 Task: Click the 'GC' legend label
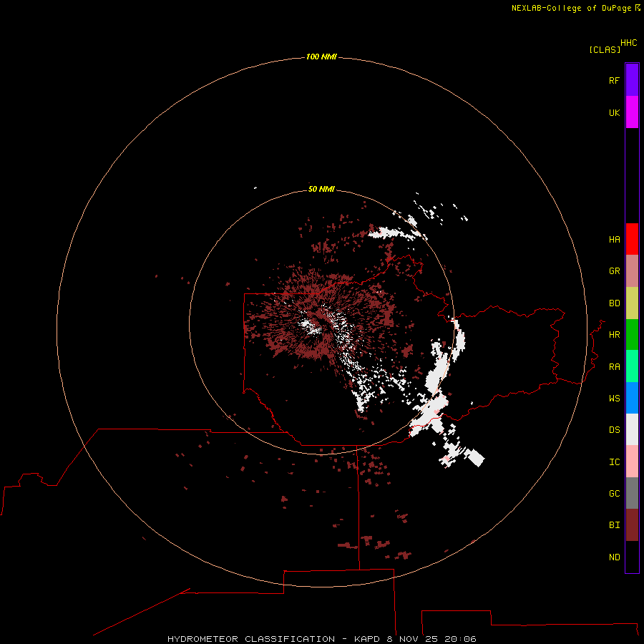tap(614, 494)
